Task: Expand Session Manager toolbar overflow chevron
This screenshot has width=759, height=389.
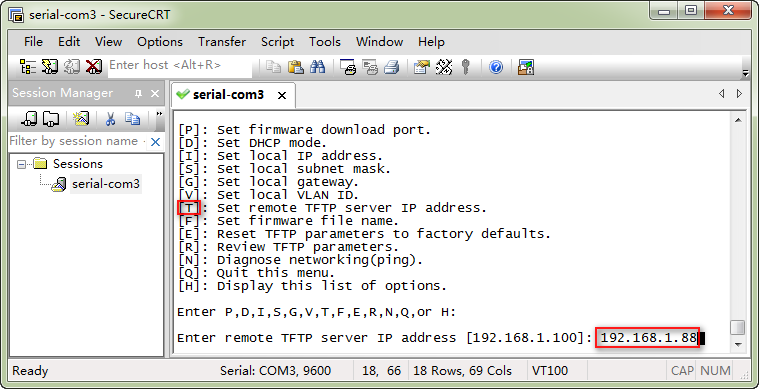Action: point(159,114)
